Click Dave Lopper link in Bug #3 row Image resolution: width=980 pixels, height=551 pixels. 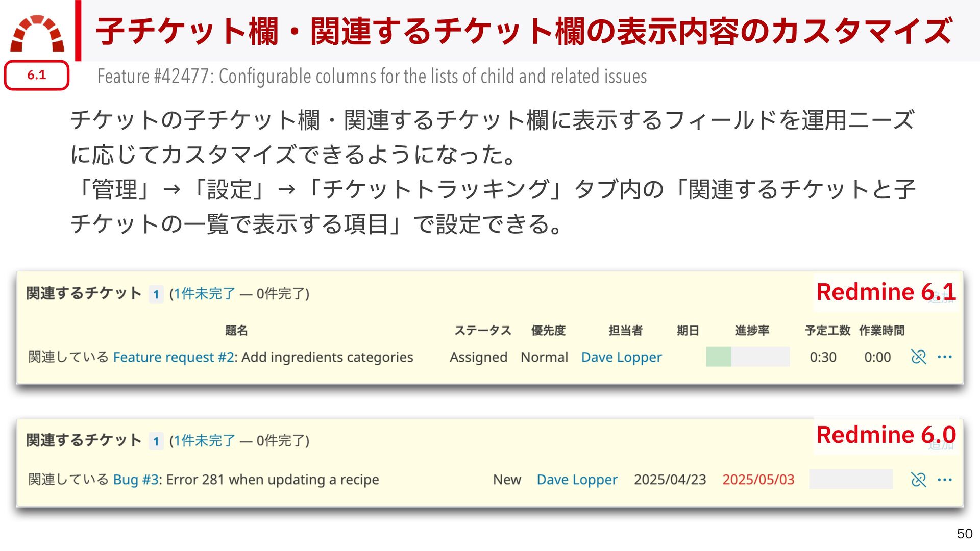point(577,480)
